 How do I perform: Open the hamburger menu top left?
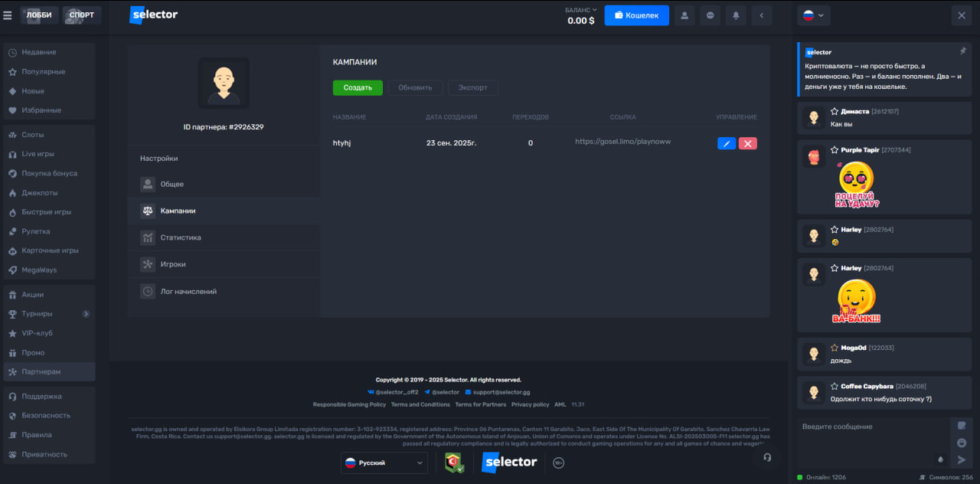click(x=8, y=15)
